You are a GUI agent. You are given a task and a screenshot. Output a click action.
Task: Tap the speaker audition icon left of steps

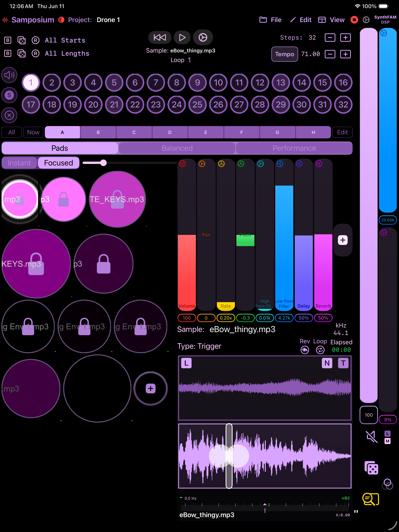[9, 75]
